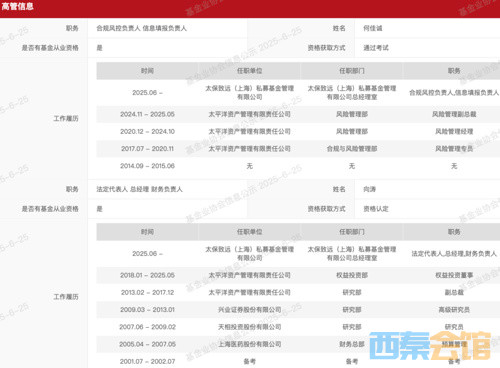This screenshot has height=368, width=500.
Task: Click 合规风控负责人,信息填报负责人 cell in work history table
Action: coord(454,93)
